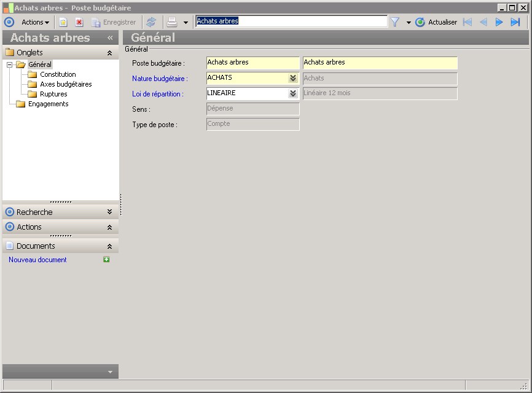532x393 pixels.
Task: Click the New record toolbar icon
Action: [63, 22]
